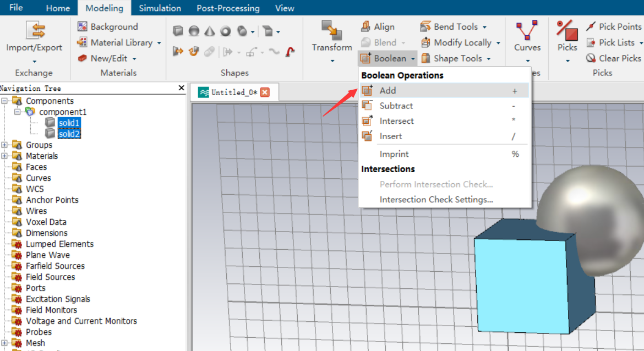Open the Shape Tools dropdown arrow
644x351 pixels.
click(x=489, y=59)
